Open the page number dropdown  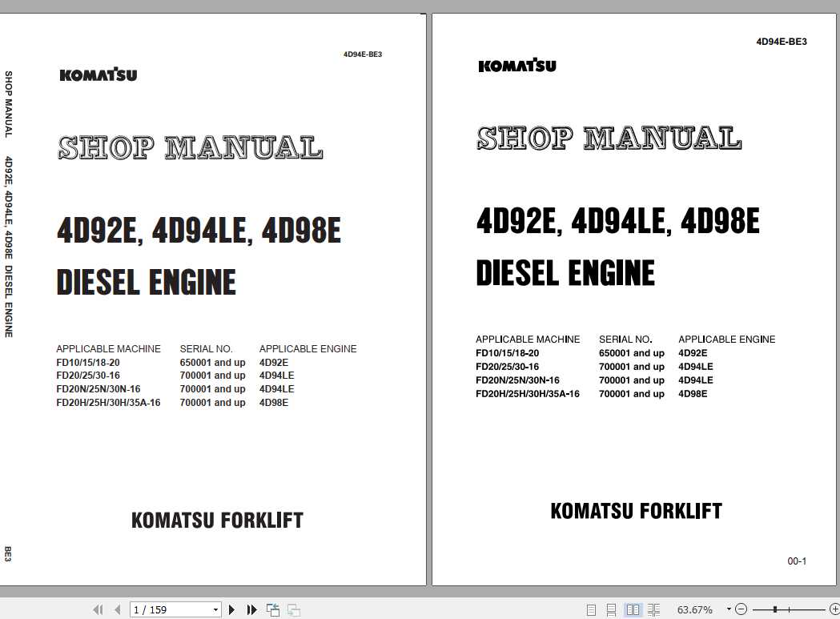tap(215, 609)
